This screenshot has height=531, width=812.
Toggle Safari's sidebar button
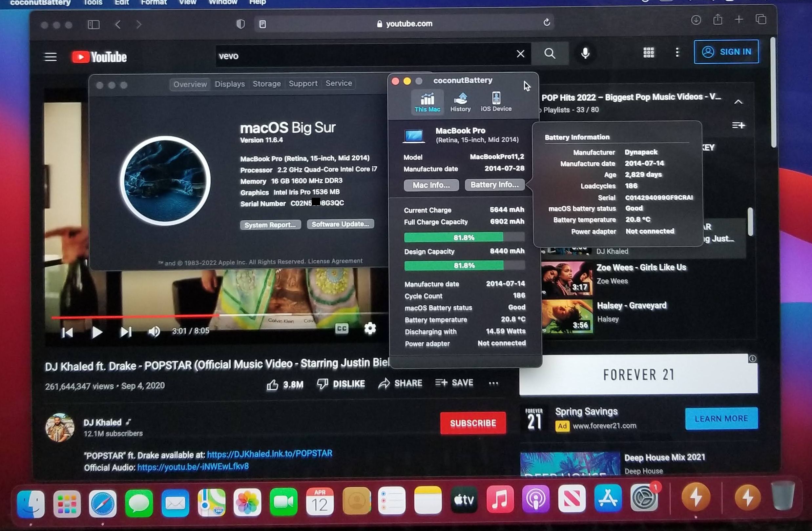(94, 25)
